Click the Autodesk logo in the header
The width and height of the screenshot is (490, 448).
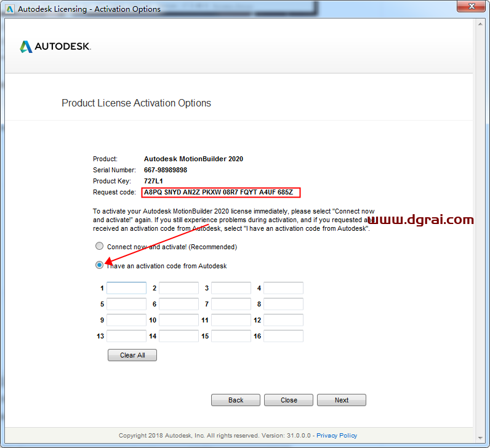(x=55, y=47)
